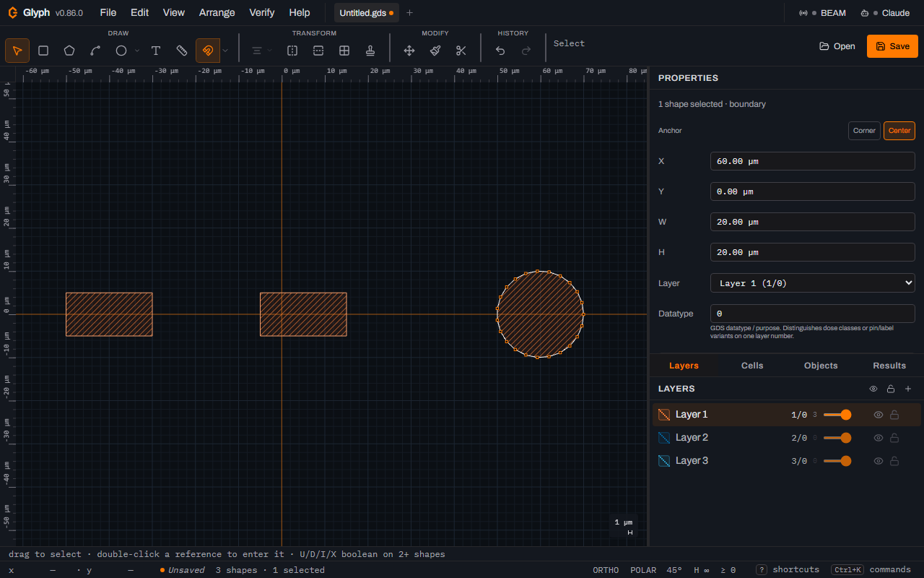
Task: Toggle visibility of all layers in header
Action: (873, 389)
